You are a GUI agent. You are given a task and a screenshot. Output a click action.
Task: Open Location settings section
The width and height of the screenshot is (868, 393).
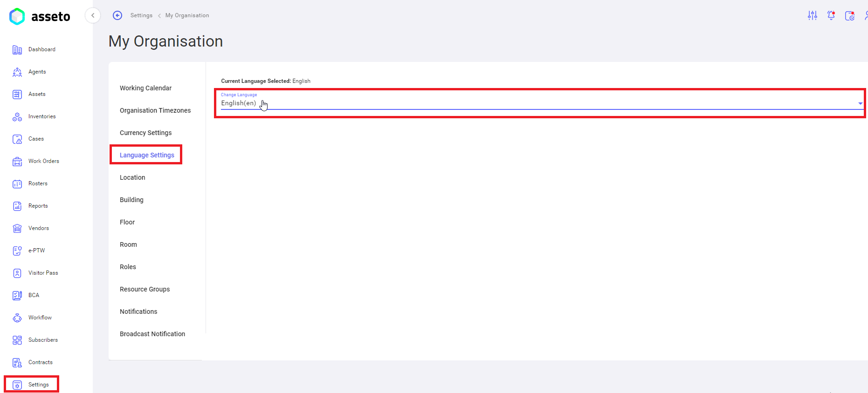pyautogui.click(x=132, y=177)
